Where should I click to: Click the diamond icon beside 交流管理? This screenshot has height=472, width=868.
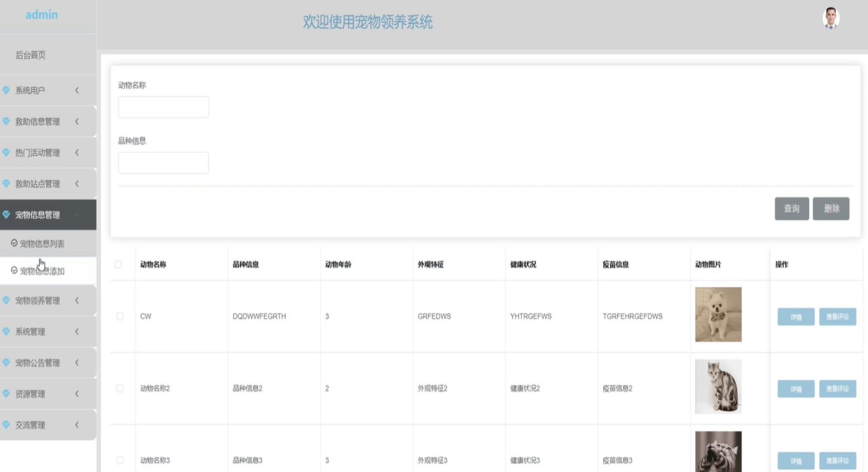[7, 425]
